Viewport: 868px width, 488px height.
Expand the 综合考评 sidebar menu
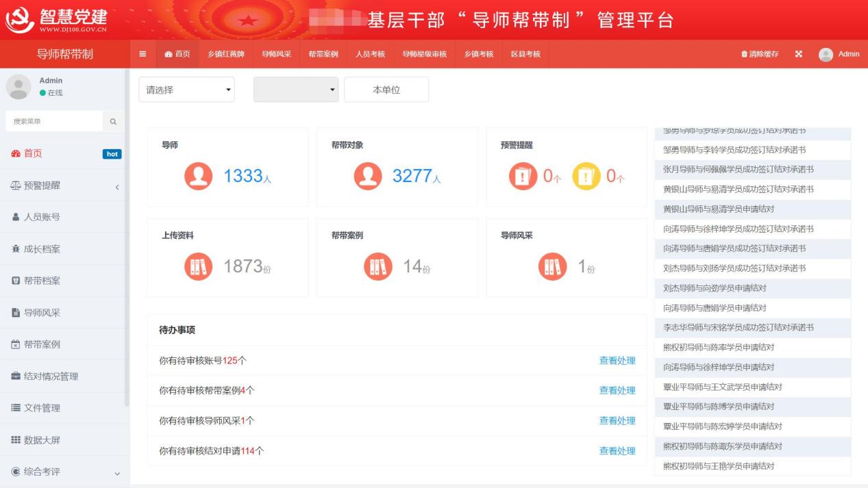(x=64, y=472)
